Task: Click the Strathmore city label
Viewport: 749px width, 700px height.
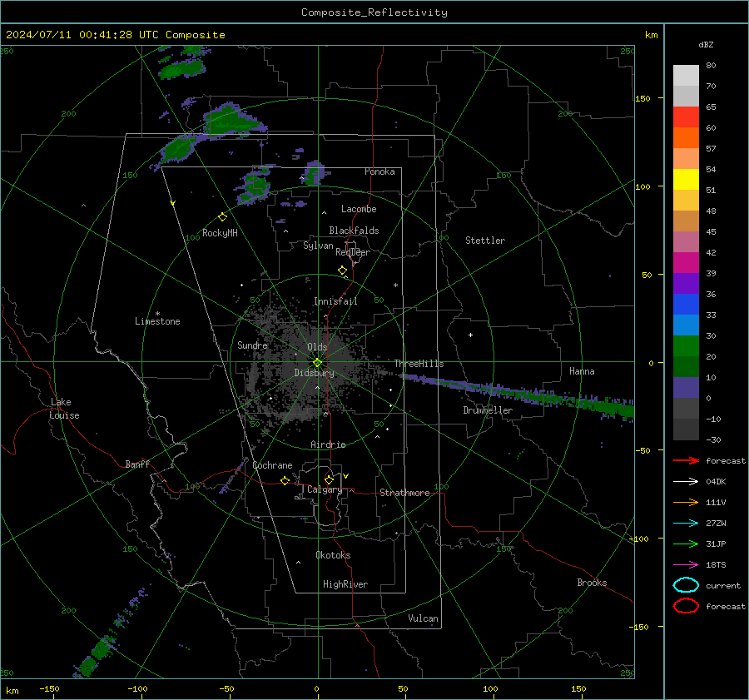Action: [405, 493]
